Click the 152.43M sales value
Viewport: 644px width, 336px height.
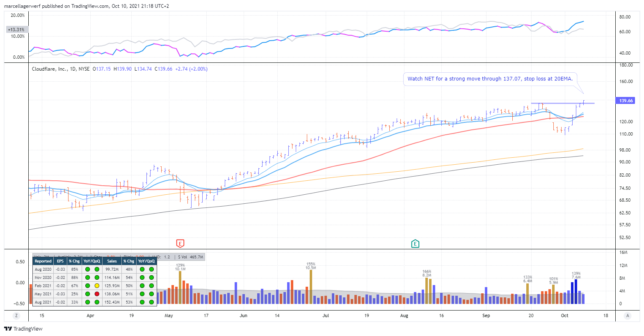[x=112, y=302]
